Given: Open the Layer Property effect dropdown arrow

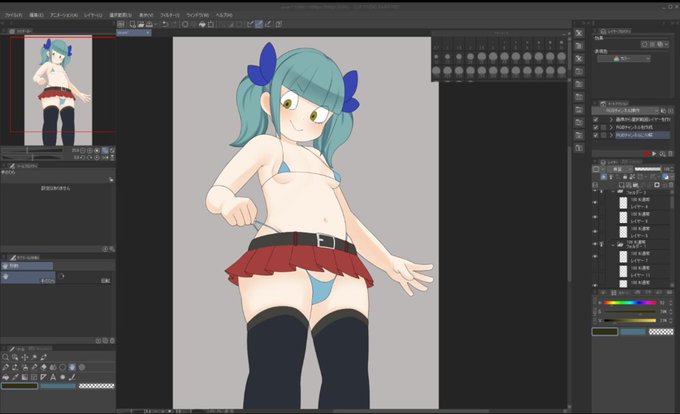Looking at the screenshot, I should click(667, 44).
